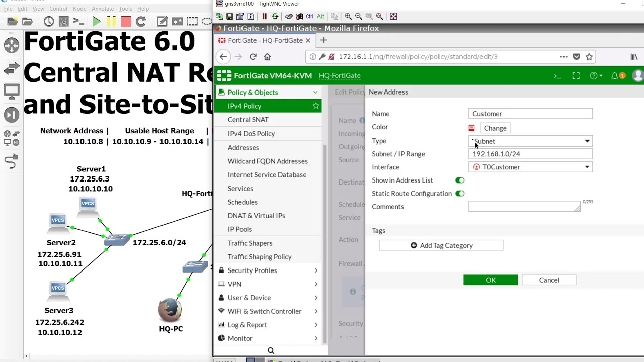This screenshot has width=644, height=362.
Task: Select Add a note icon in GNS3
Action: [162, 22]
